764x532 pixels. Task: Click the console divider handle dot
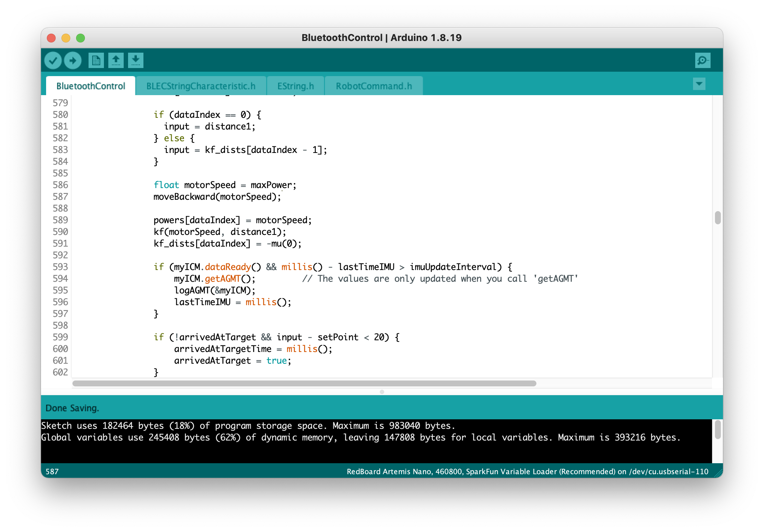point(382,392)
